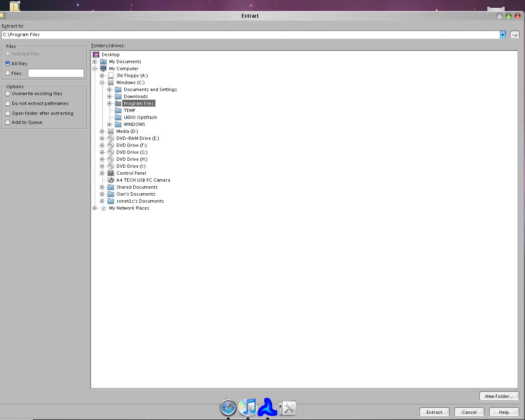Expand the Documents and Settings folder
The image size is (525, 420).
[110, 89]
